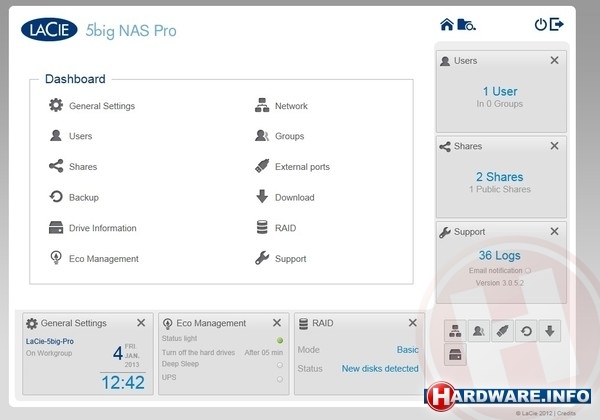Open Drive Information in Dashboard
600x420 pixels.
[93, 228]
